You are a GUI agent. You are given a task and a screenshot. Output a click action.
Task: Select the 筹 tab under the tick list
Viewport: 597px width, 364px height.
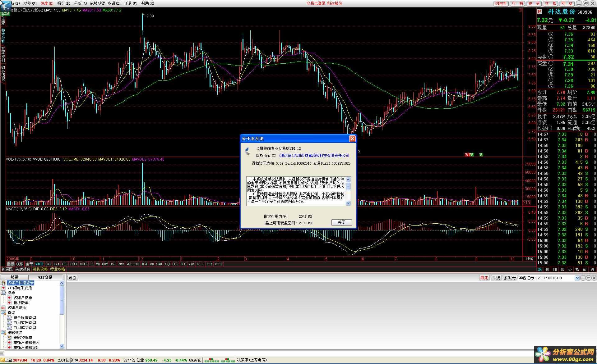[592, 270]
